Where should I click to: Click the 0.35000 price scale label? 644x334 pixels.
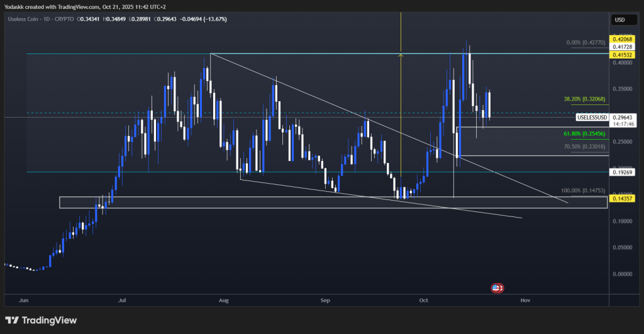(x=623, y=89)
